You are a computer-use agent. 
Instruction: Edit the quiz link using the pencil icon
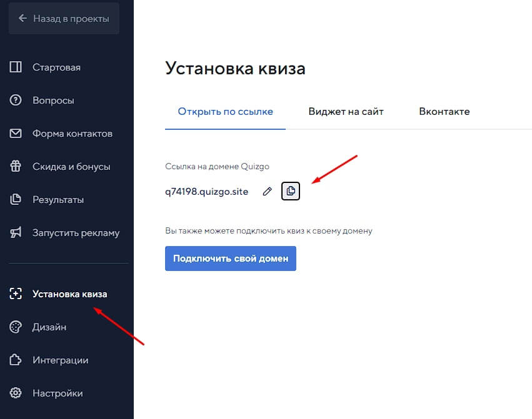pyautogui.click(x=268, y=192)
